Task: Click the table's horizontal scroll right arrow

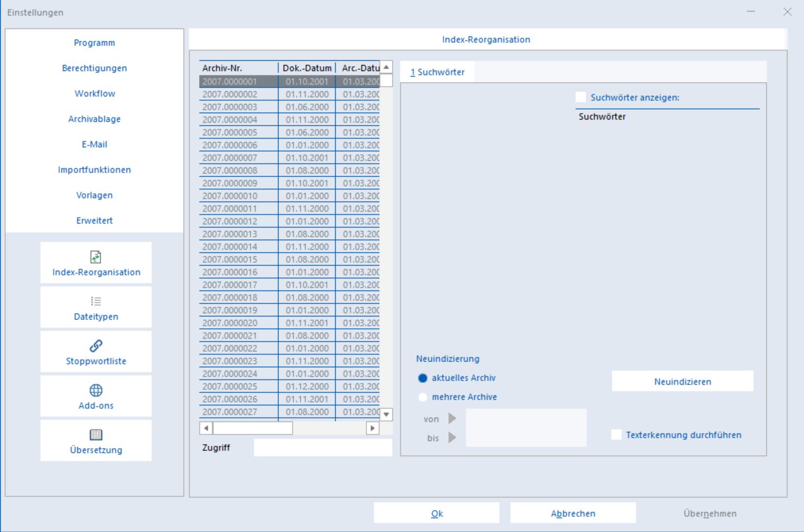Action: pos(373,428)
